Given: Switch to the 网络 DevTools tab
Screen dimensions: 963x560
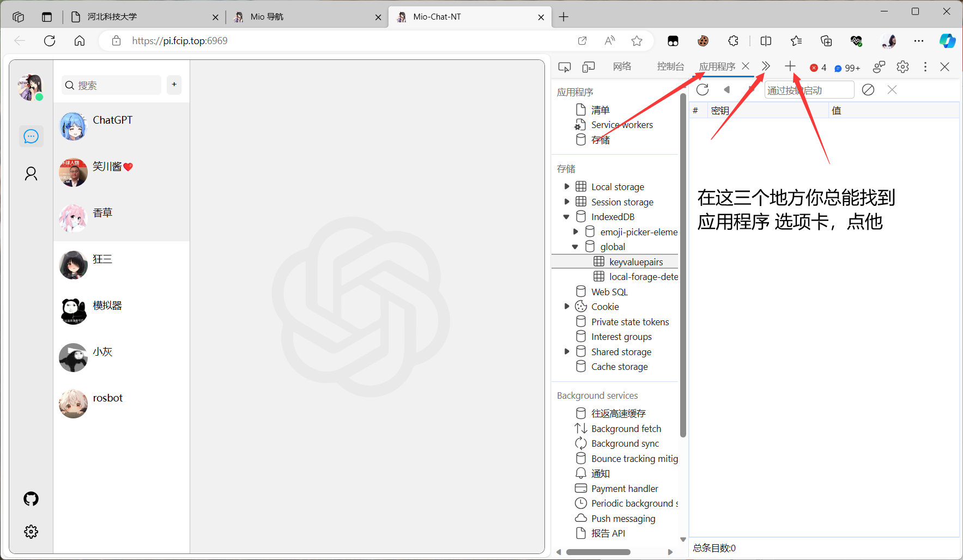Looking at the screenshot, I should 622,66.
